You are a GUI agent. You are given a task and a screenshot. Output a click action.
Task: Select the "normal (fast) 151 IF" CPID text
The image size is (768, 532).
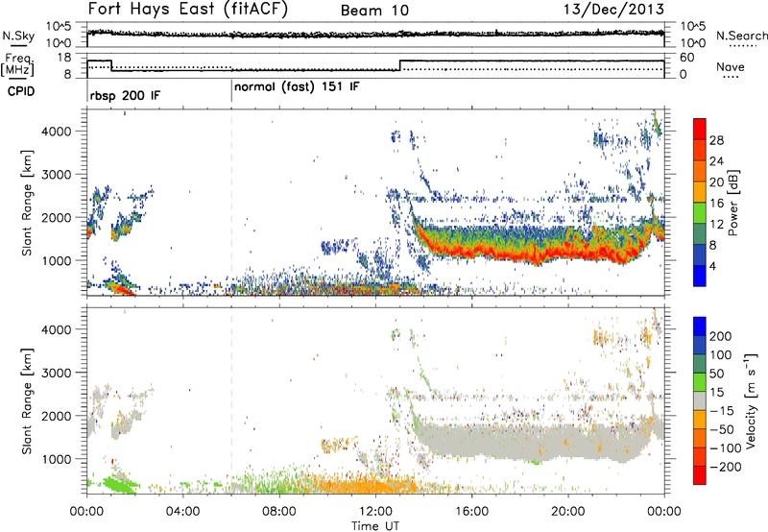tap(297, 87)
